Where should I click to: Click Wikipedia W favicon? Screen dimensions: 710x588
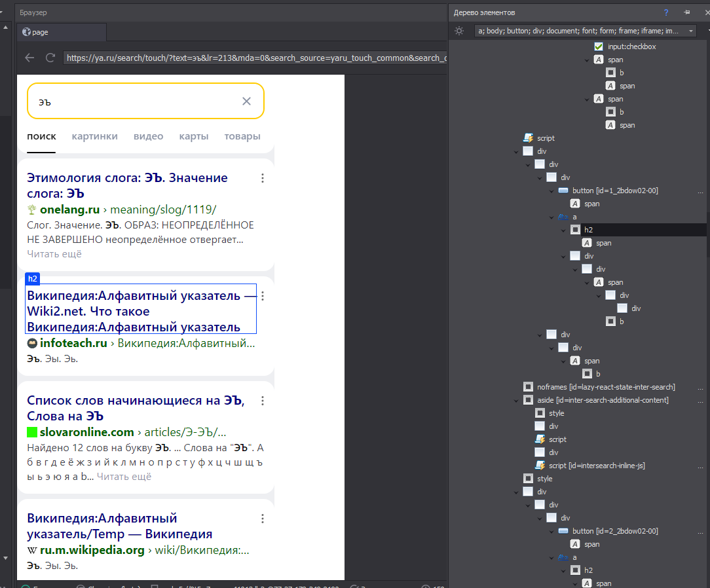click(31, 551)
